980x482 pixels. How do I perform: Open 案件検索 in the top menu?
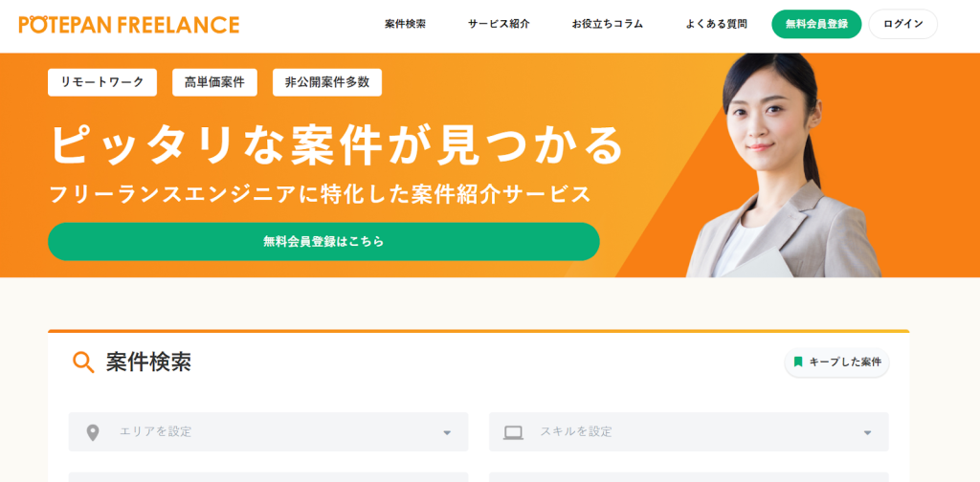(405, 24)
